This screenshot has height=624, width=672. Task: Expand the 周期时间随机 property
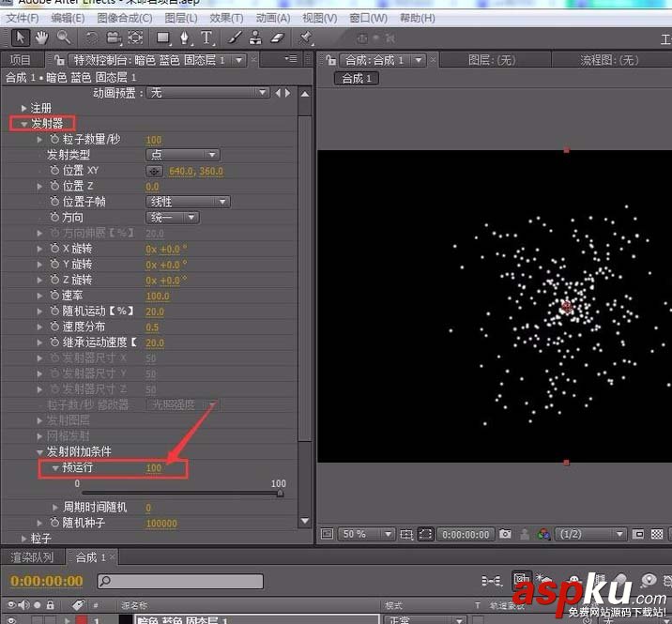click(x=55, y=508)
